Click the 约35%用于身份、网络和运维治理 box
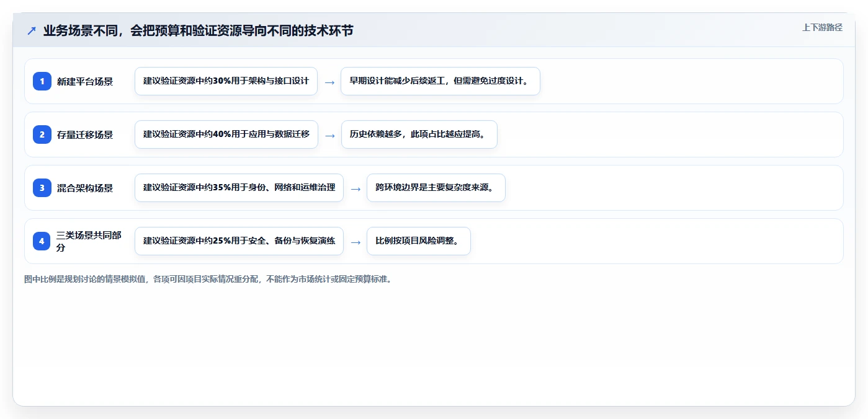The height and width of the screenshot is (419, 868). pyautogui.click(x=239, y=188)
